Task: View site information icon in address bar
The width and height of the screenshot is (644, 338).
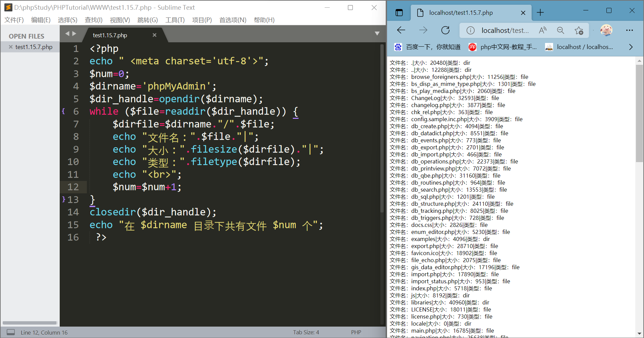Action: point(471,31)
